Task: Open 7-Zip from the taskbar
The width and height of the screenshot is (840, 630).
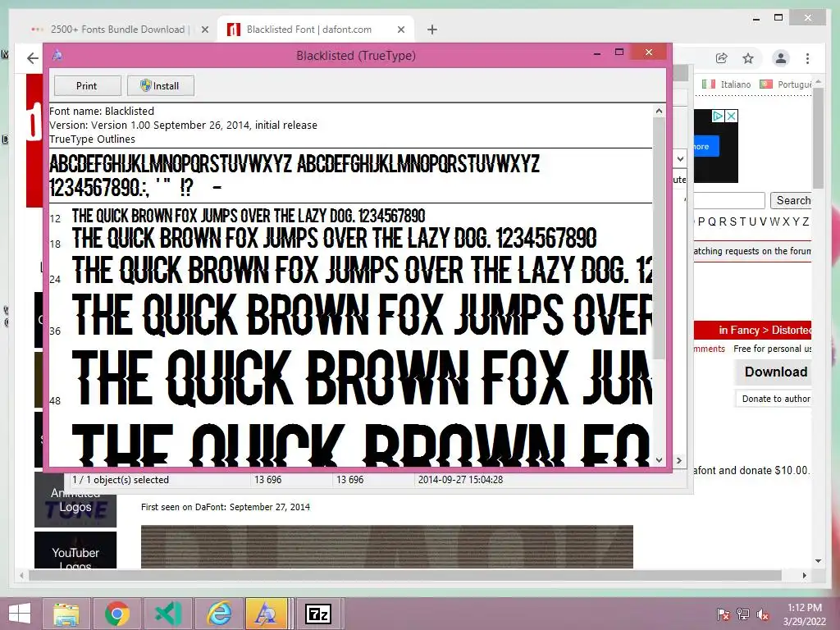Action: pyautogui.click(x=318, y=614)
